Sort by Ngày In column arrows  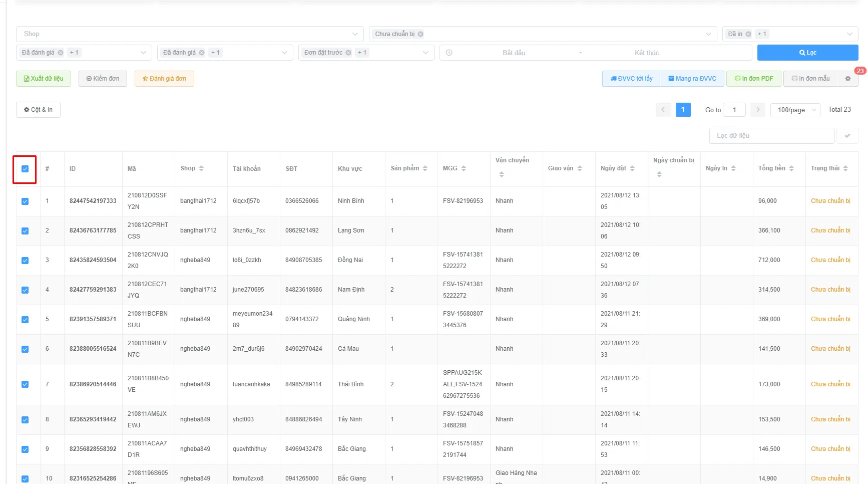(733, 168)
